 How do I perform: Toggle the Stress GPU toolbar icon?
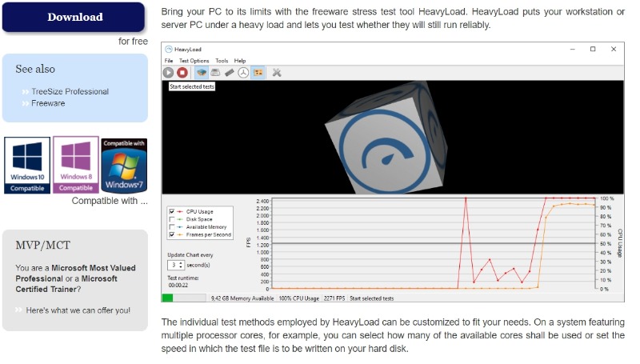(x=258, y=73)
